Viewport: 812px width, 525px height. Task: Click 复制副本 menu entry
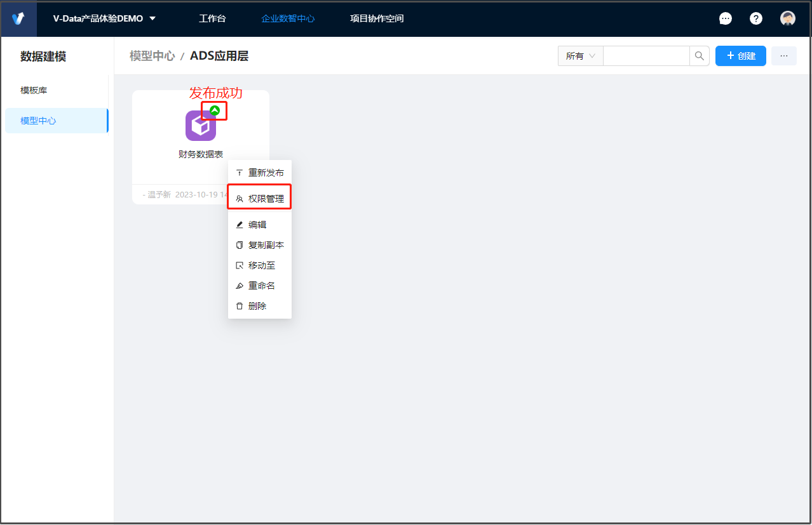coord(260,245)
